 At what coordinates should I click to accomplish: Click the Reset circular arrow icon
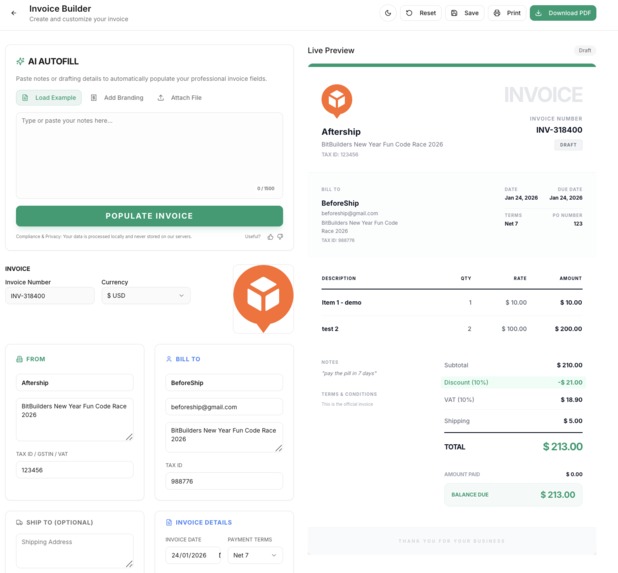(x=409, y=13)
